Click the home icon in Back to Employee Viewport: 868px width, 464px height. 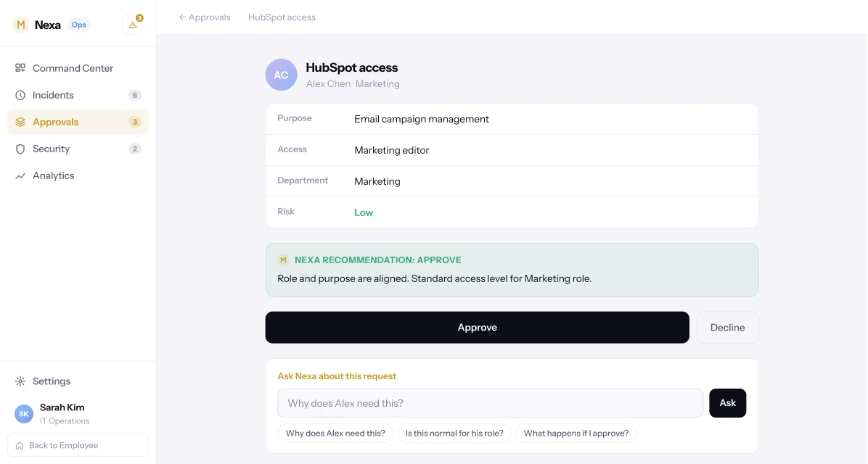[x=20, y=446]
